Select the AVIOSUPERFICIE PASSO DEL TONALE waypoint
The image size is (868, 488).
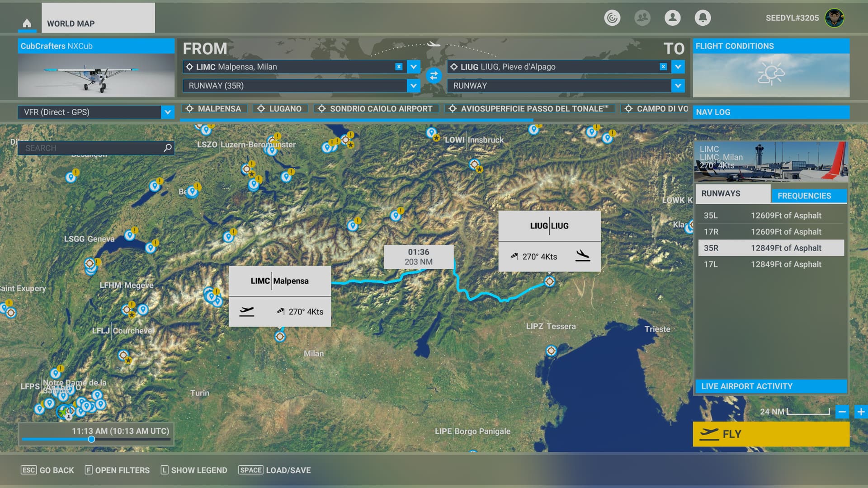pos(529,109)
